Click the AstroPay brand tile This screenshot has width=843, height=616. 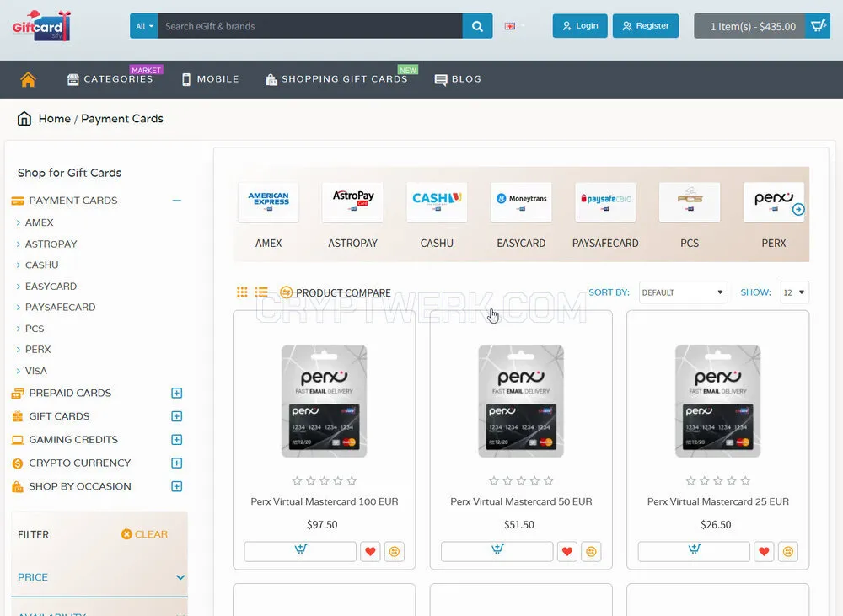(x=352, y=202)
